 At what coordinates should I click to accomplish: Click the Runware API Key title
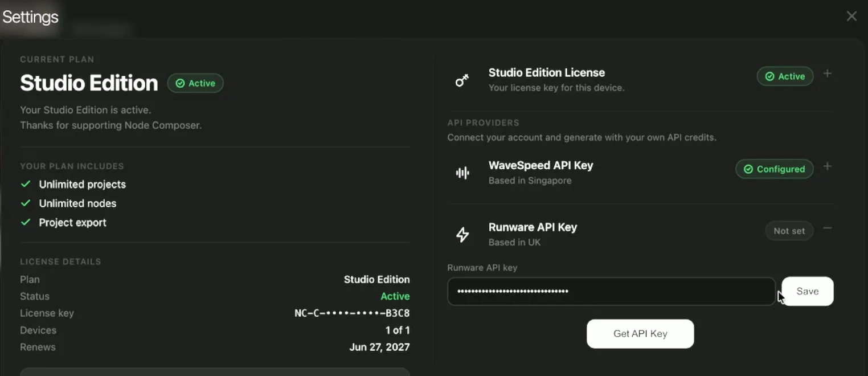point(533,227)
